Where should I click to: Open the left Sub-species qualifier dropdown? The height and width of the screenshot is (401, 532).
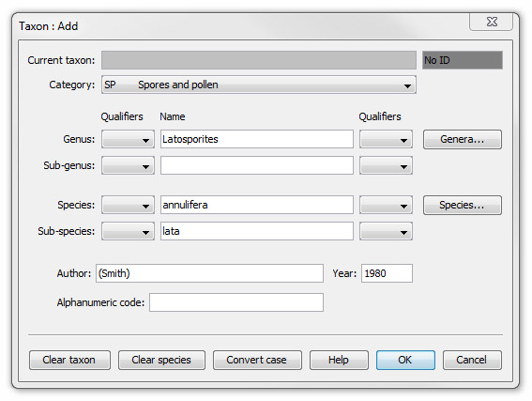coord(128,231)
